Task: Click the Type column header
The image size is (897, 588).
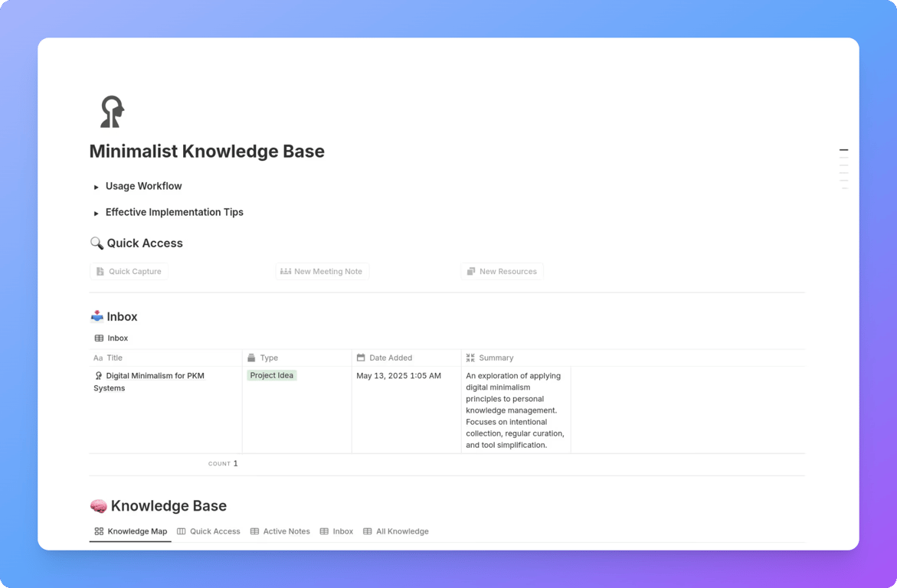Action: coord(297,358)
